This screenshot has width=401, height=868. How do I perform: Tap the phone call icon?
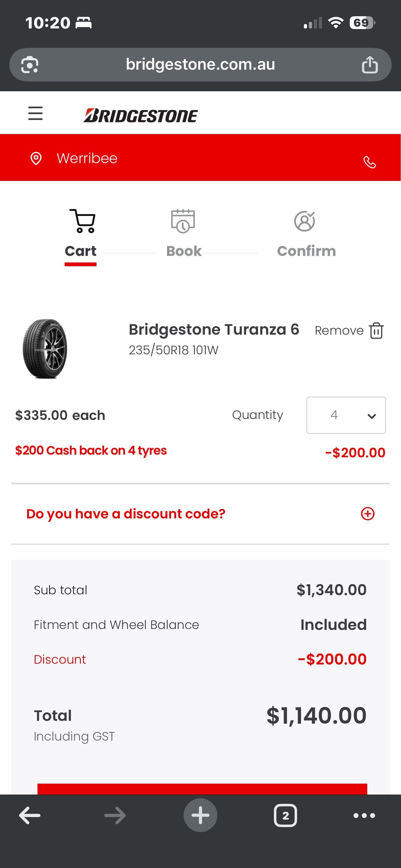tap(369, 162)
